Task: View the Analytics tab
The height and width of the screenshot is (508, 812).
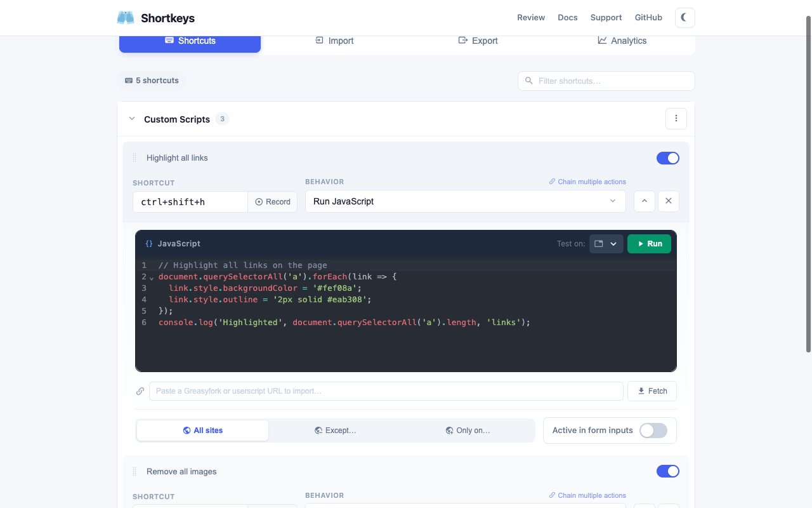Action: click(x=622, y=41)
